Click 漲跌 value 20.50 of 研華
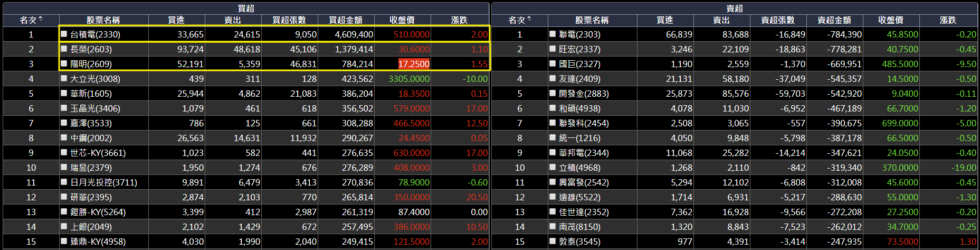The width and height of the screenshot is (980, 250). (477, 197)
